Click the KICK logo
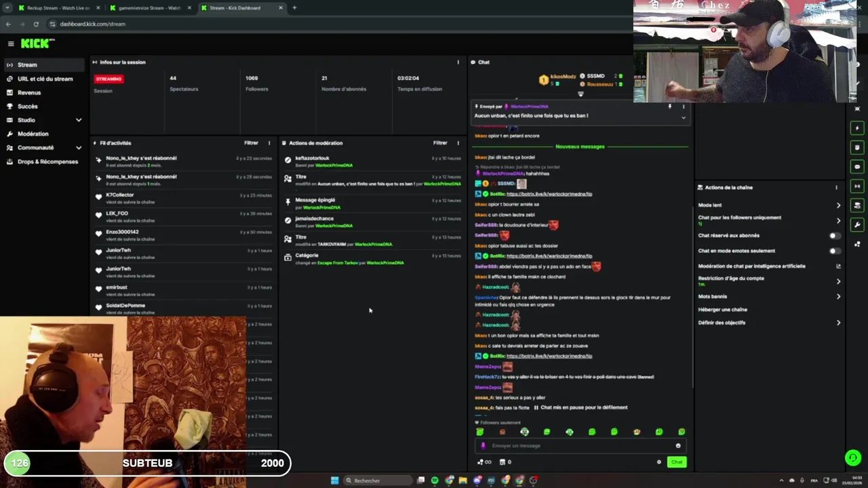This screenshot has height=488, width=868. tap(37, 43)
